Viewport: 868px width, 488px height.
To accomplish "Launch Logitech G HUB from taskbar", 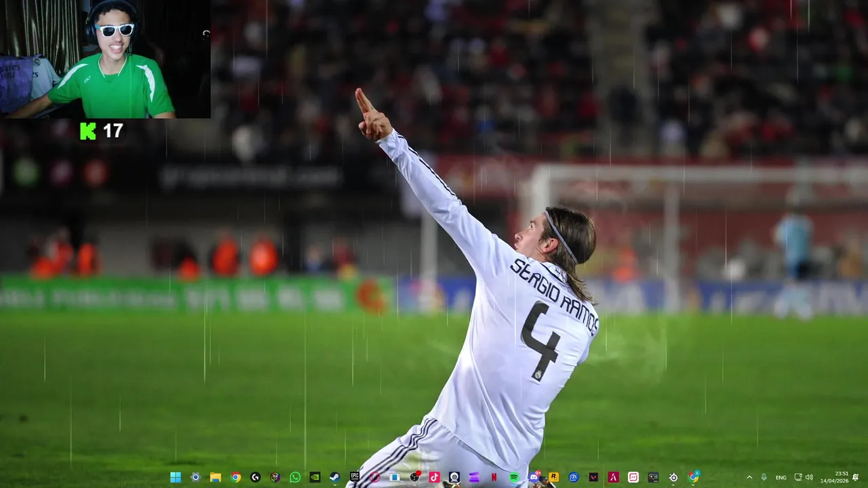I will coord(255,477).
